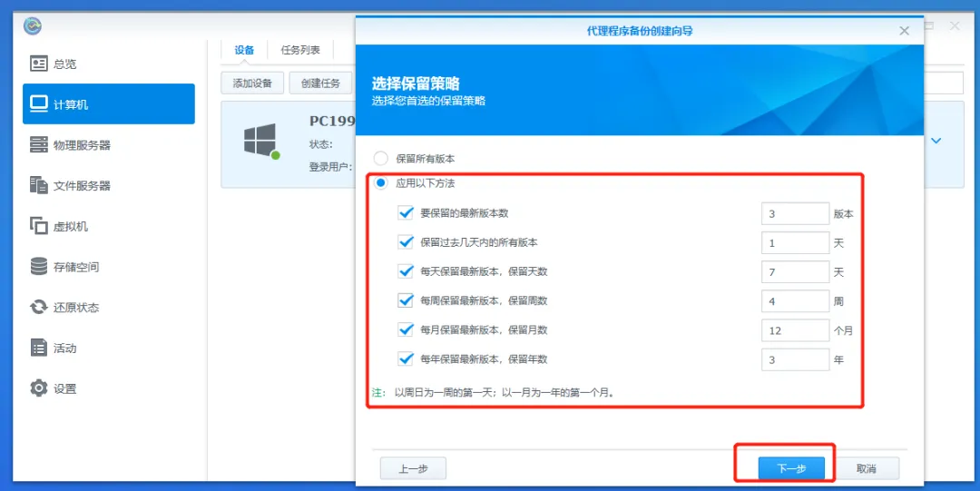Click the daily retention days field showing 7
This screenshot has width=980, height=491.
tap(795, 272)
